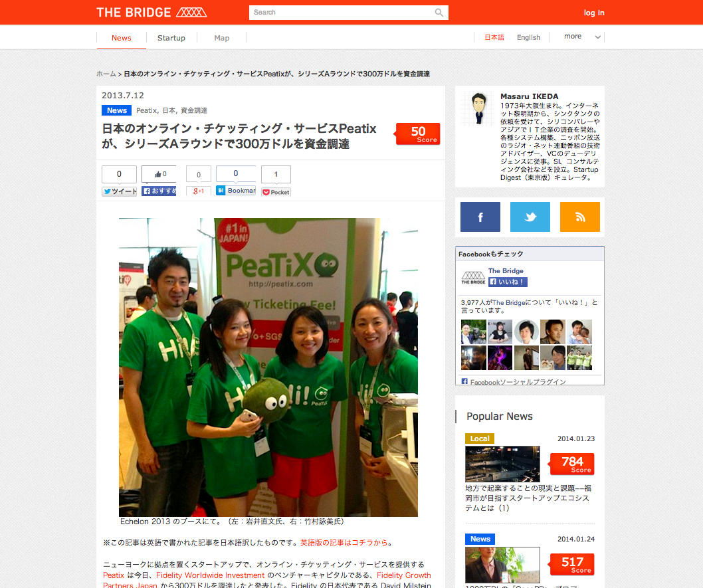The width and height of the screenshot is (703, 588).
Task: Switch to the News tab
Action: [122, 38]
